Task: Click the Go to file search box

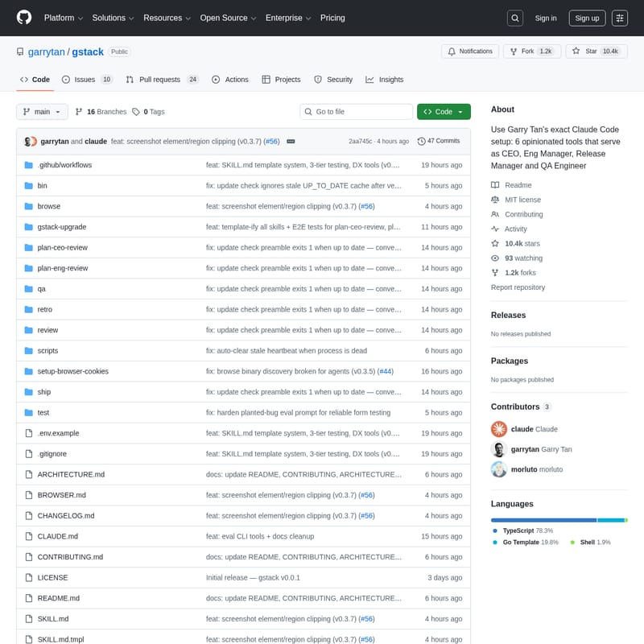Action: (x=356, y=112)
